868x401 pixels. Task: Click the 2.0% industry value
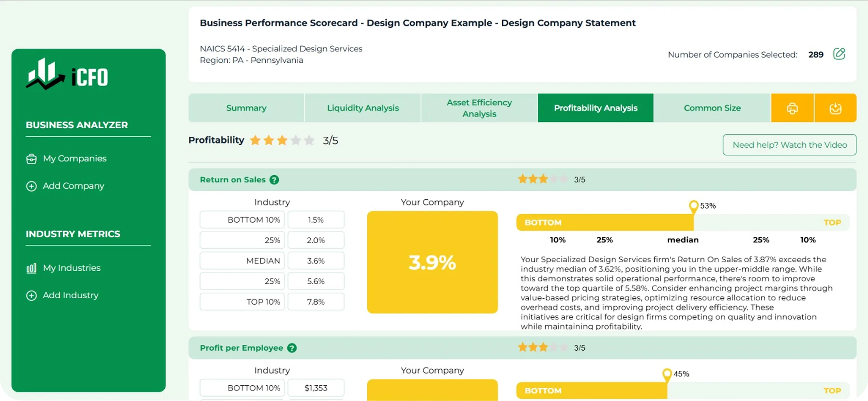[x=316, y=241]
